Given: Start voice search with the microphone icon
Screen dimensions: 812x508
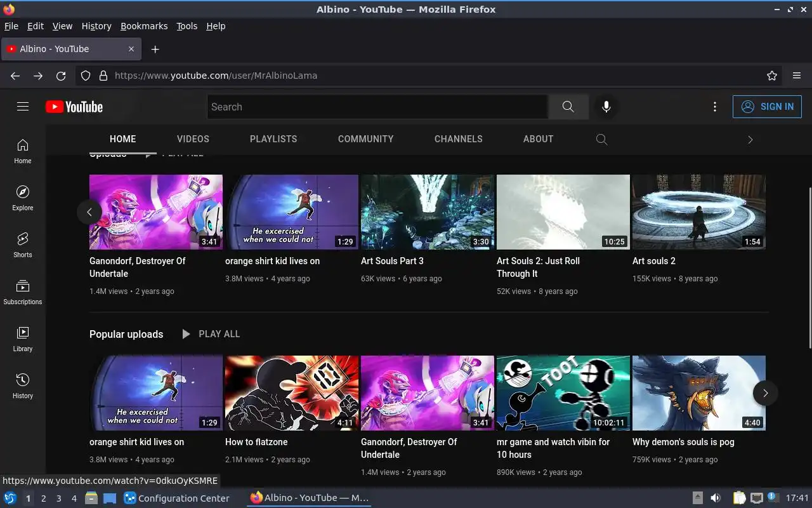Looking at the screenshot, I should tap(606, 107).
